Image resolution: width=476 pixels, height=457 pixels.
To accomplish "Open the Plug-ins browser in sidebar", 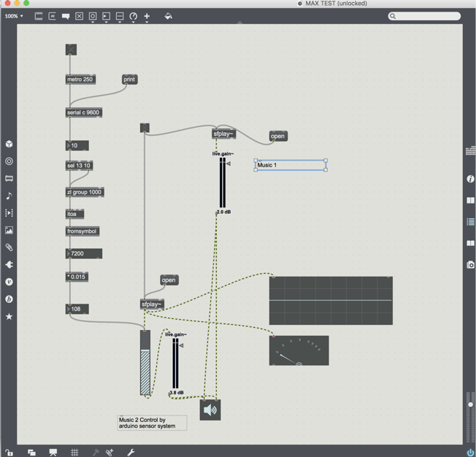I will tap(9, 265).
